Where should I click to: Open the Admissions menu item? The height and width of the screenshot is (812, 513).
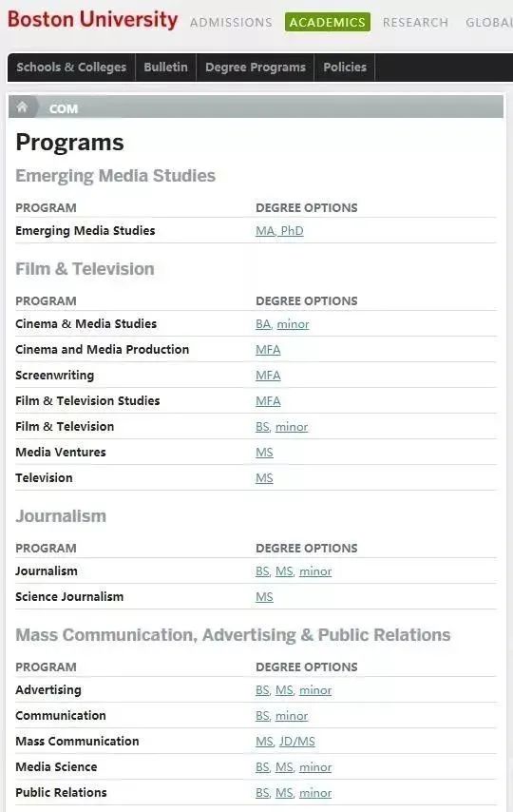[x=231, y=22]
